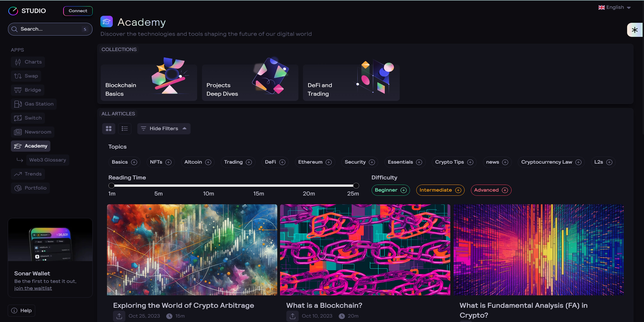Open Charts app from sidebar
The image size is (644, 322).
pos(28,62)
